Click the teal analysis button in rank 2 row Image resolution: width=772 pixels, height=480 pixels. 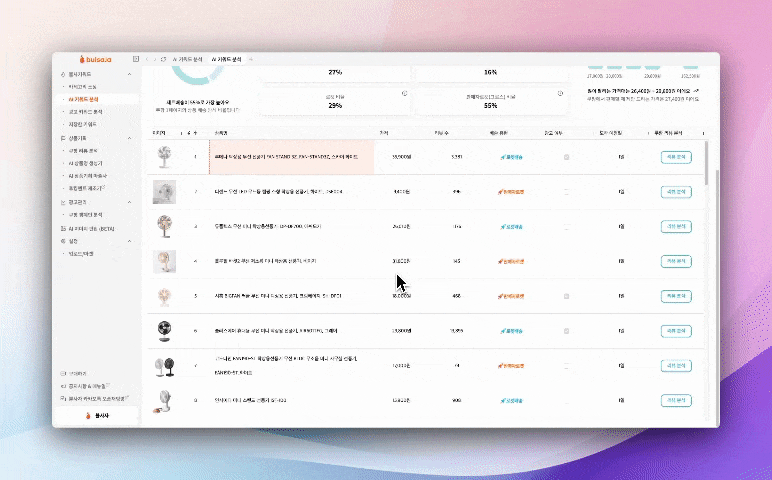click(x=676, y=192)
